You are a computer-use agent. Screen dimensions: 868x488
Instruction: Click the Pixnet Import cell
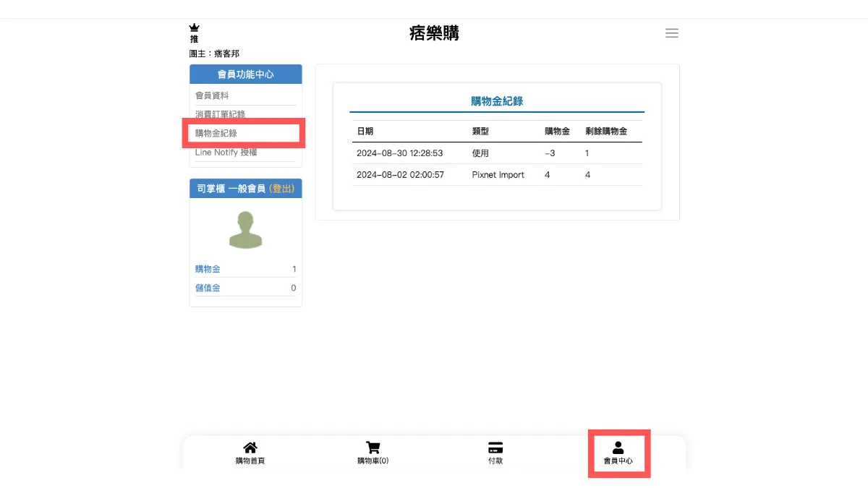click(x=498, y=175)
